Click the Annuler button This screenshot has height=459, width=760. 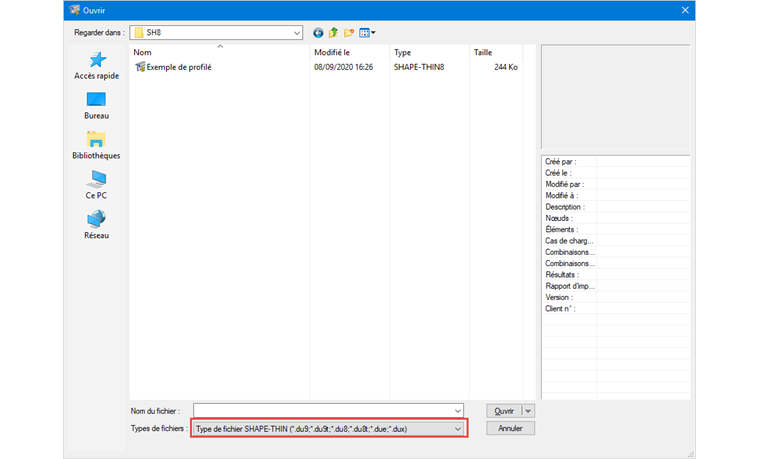click(x=510, y=428)
